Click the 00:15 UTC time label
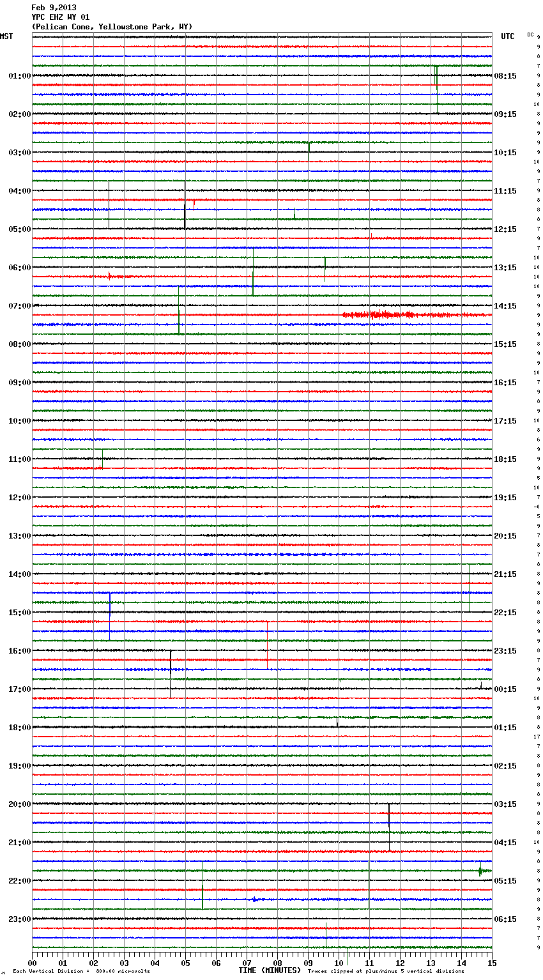 (x=505, y=689)
